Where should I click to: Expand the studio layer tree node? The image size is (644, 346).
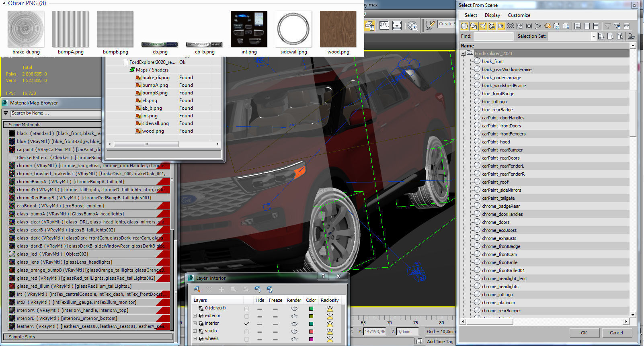(x=195, y=331)
